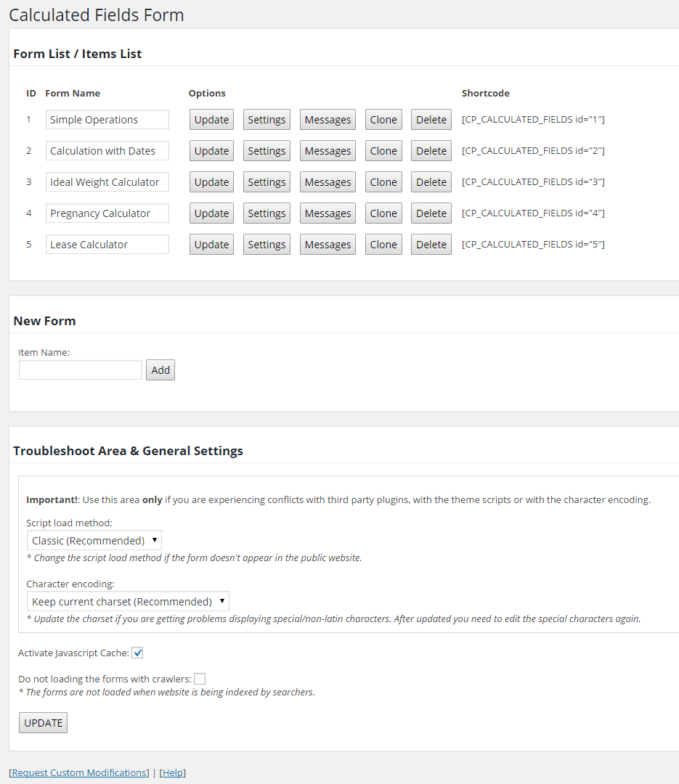
Task: Clone the Simple Operations form
Action: click(x=383, y=120)
